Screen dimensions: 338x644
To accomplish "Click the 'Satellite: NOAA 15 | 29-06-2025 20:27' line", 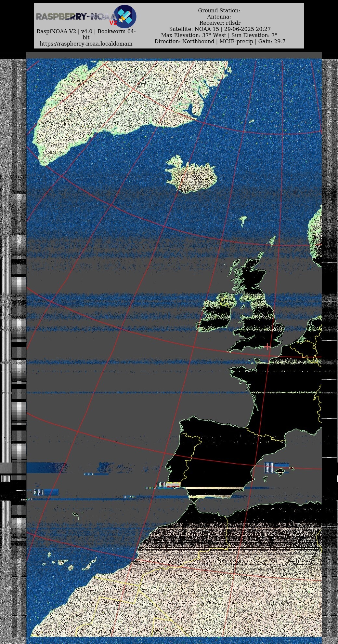I will [x=220, y=29].
